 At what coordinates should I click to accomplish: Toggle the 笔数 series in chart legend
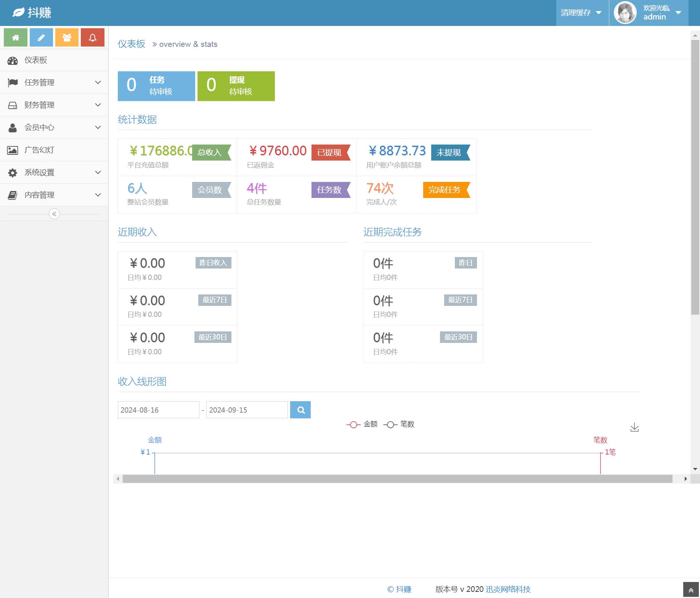399,424
